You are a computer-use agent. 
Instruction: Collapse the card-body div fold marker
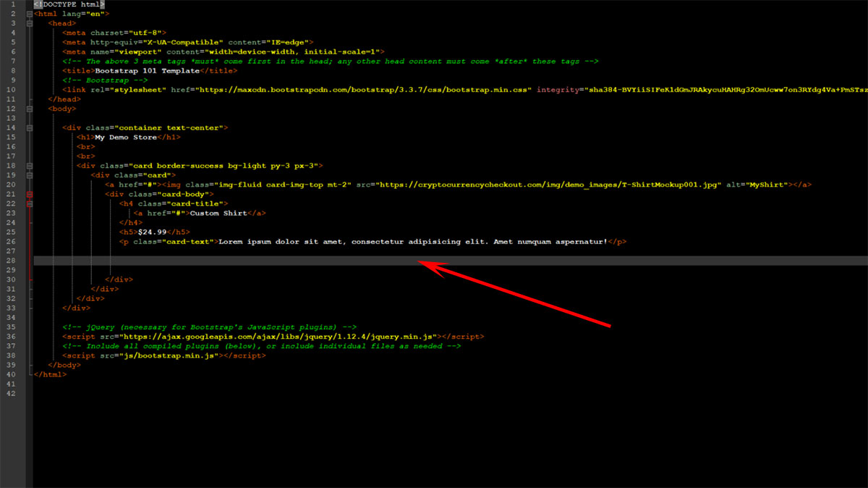click(x=30, y=194)
